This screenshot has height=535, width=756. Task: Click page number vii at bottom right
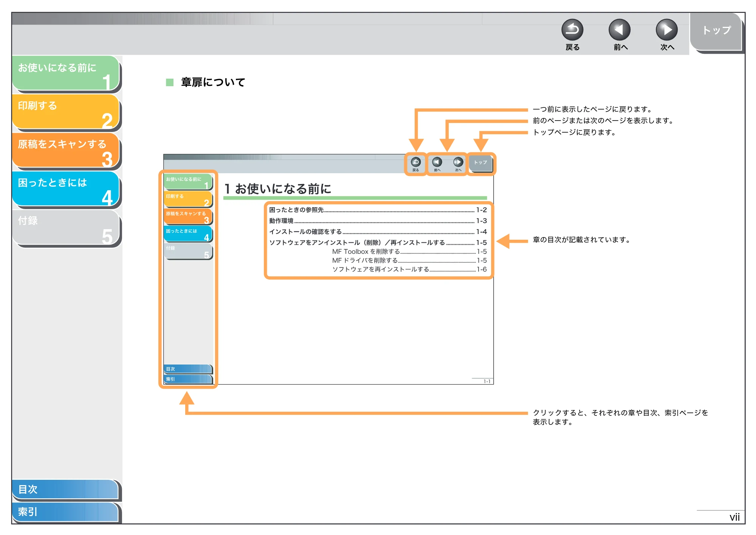734,517
